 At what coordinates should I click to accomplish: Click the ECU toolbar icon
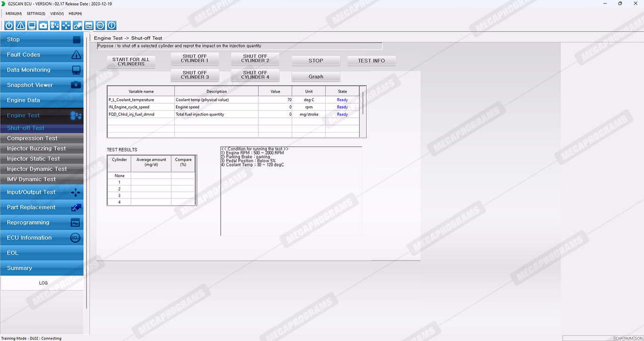click(x=100, y=25)
